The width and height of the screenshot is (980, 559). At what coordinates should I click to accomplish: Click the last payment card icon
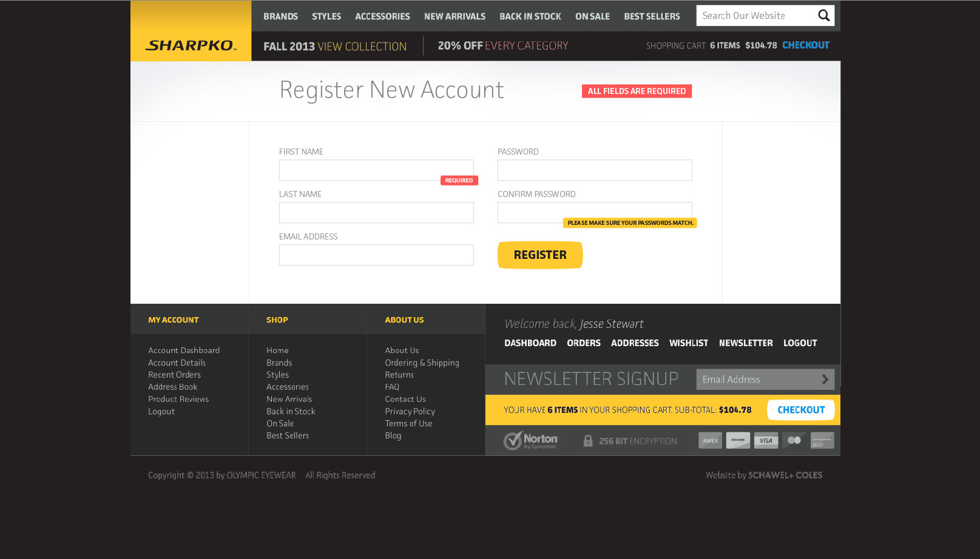tap(822, 441)
